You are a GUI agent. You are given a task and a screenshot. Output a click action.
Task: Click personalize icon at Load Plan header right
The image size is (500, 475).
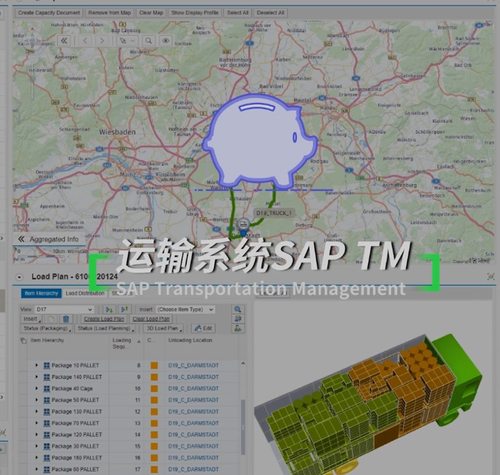tap(490, 276)
